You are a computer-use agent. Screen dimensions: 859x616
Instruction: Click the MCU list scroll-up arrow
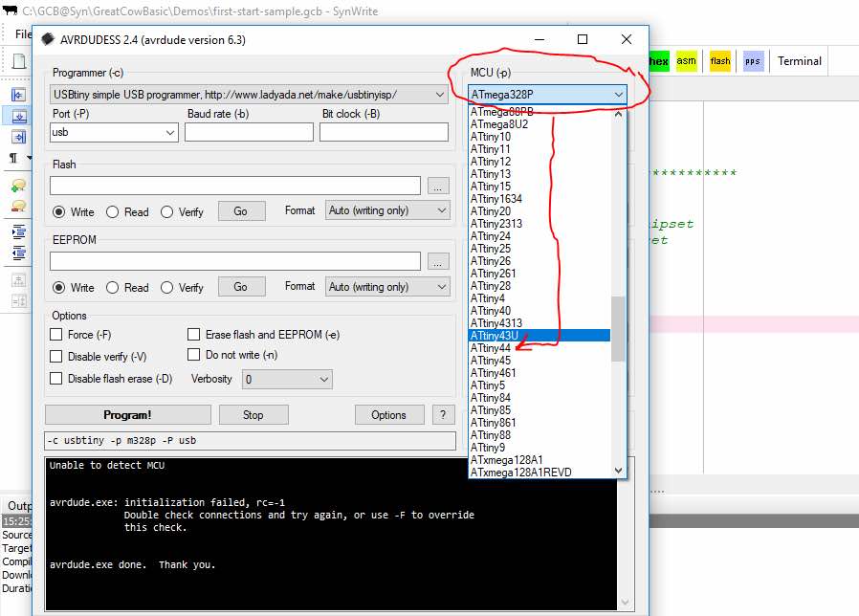tap(618, 115)
